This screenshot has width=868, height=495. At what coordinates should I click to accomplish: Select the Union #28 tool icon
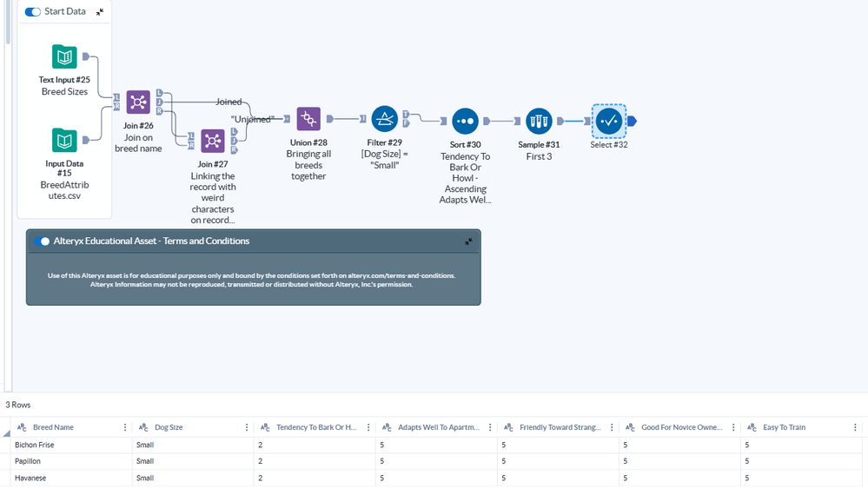(x=308, y=119)
